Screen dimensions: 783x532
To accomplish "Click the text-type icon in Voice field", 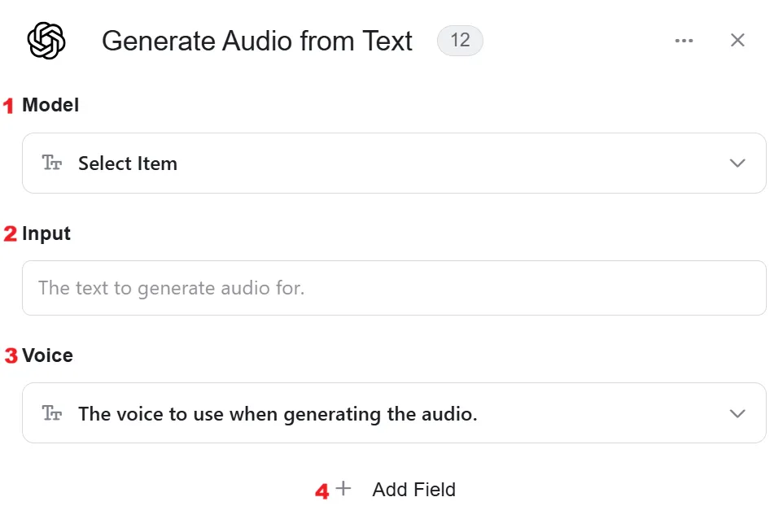I will (x=51, y=413).
